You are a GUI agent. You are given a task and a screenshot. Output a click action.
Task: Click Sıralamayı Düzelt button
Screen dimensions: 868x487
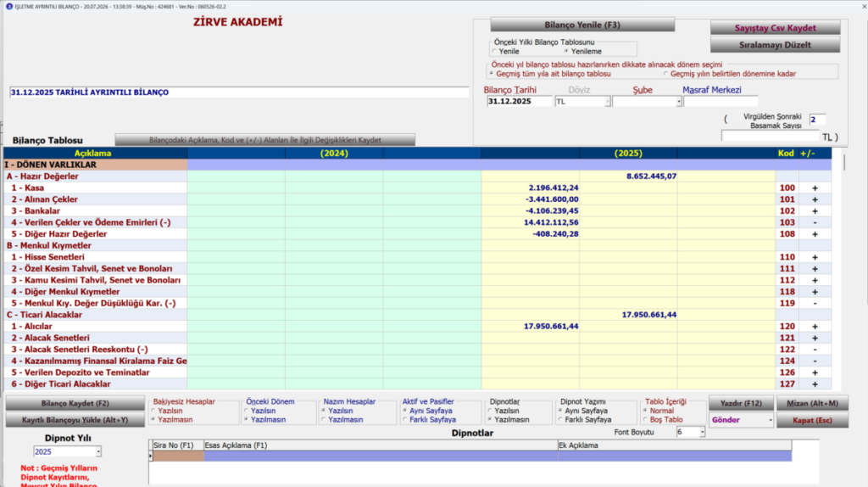(775, 45)
